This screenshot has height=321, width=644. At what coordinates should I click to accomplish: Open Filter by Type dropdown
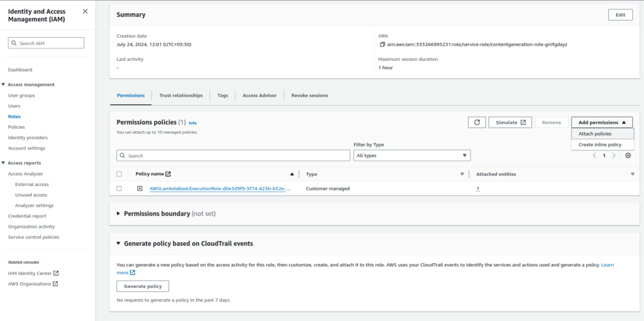pos(412,156)
